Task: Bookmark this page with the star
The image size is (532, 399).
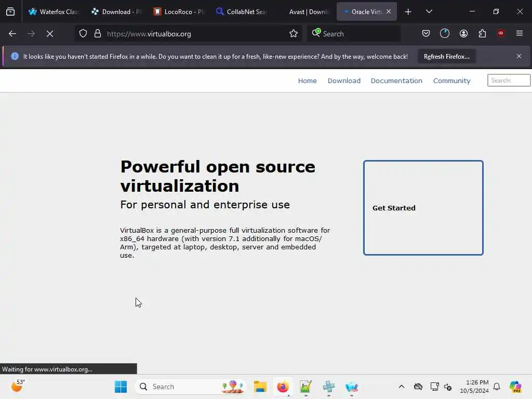Action: tap(294, 34)
